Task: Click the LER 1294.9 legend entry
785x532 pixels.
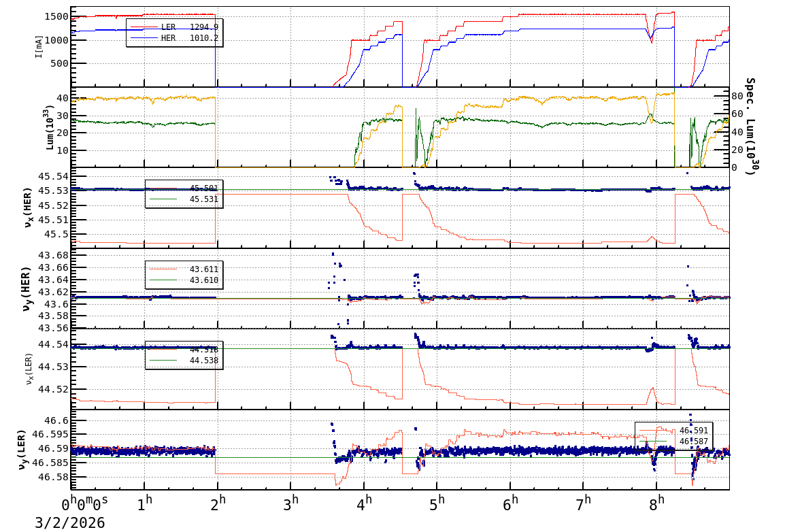Action: pos(174,27)
